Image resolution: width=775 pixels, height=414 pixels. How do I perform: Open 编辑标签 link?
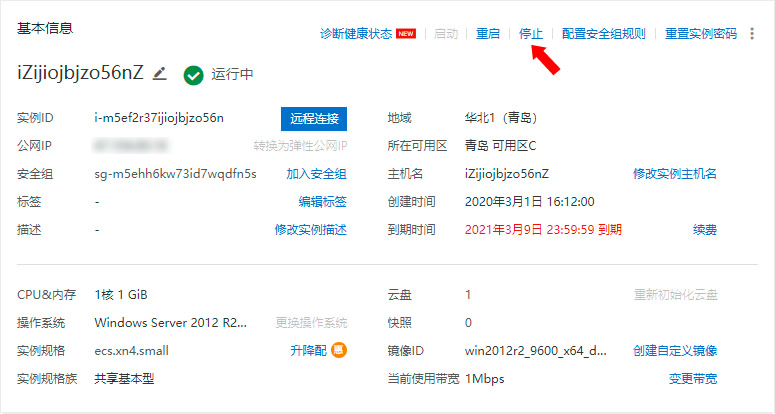322,202
